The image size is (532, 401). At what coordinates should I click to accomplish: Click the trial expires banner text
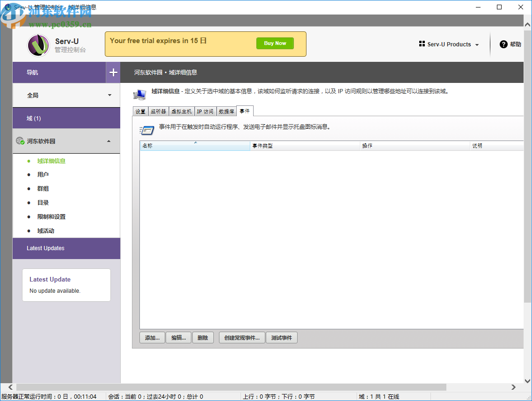click(x=158, y=41)
